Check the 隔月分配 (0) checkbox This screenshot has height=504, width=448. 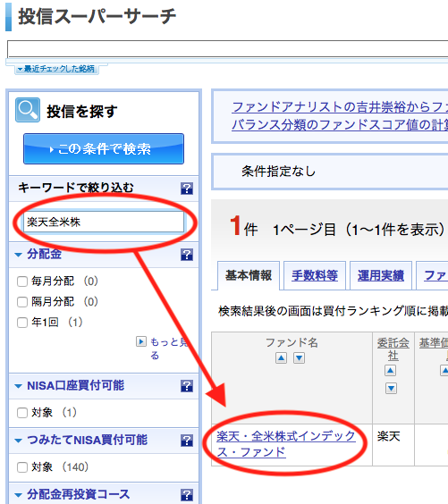point(22,302)
